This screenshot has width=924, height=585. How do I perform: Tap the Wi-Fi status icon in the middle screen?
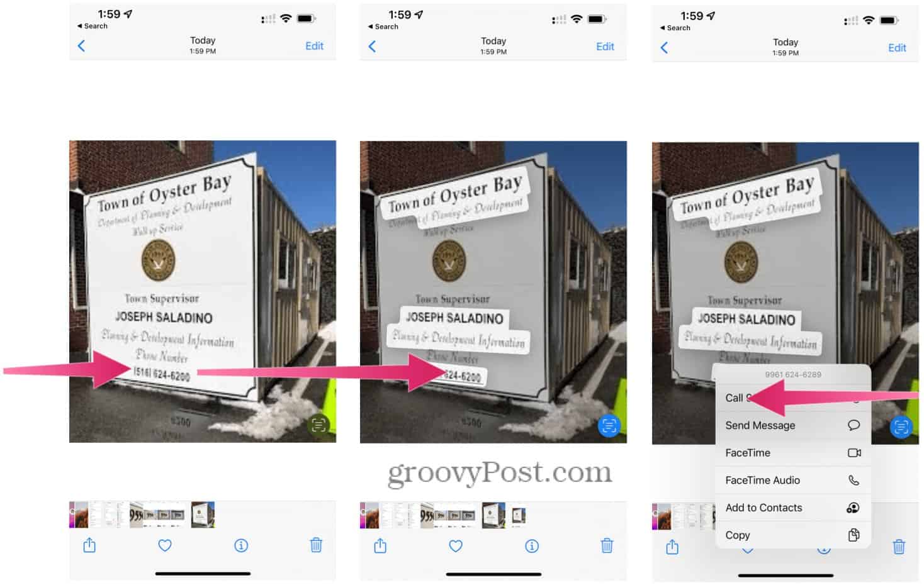point(577,19)
